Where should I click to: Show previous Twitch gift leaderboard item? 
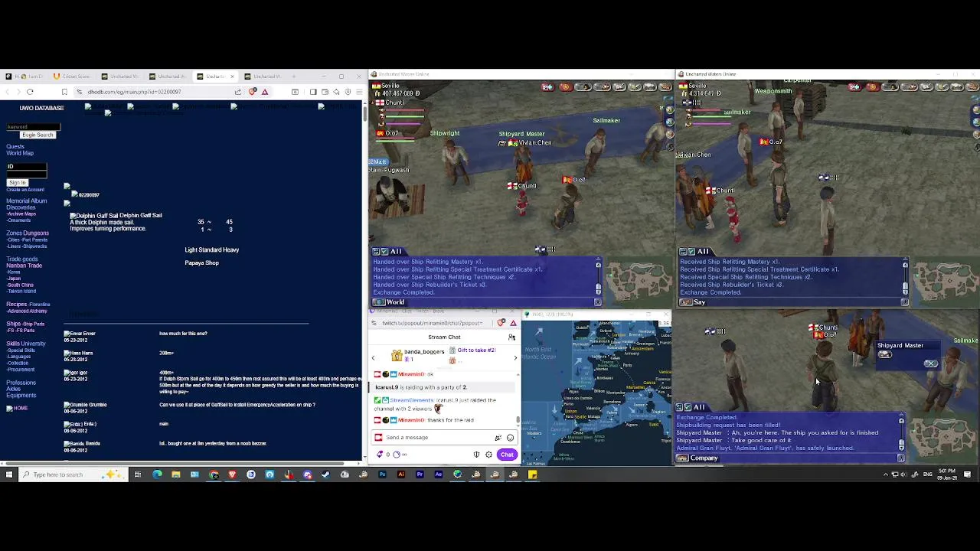[x=373, y=357]
